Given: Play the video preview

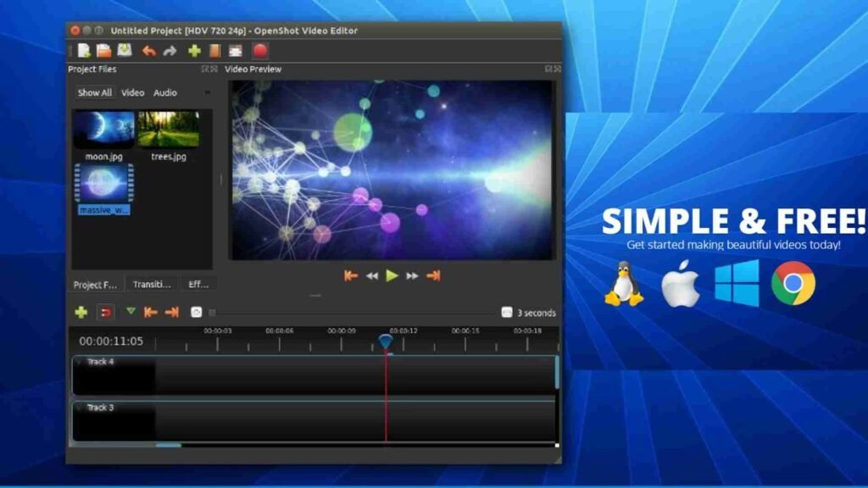Looking at the screenshot, I should (392, 275).
